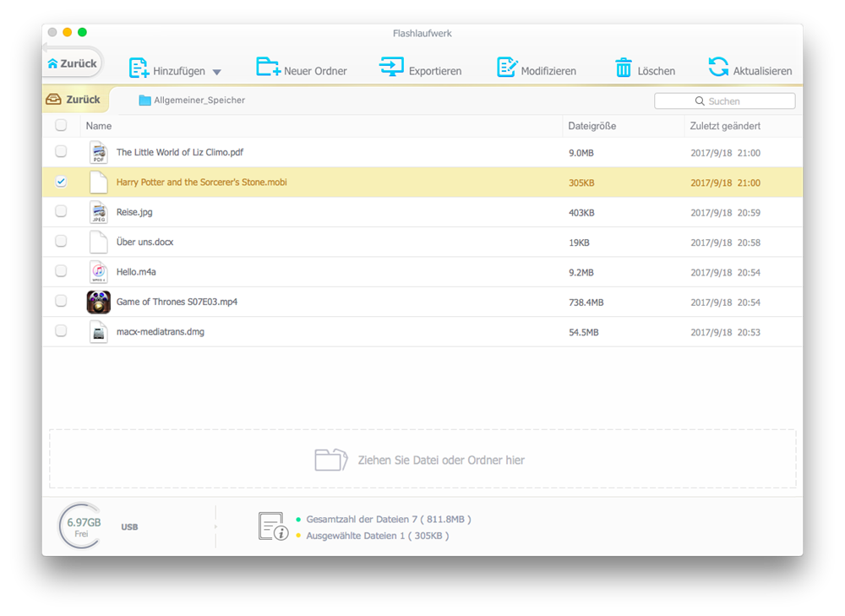Click the PDF file icon of Liz Climo
The width and height of the screenshot is (845, 616).
[x=99, y=152]
